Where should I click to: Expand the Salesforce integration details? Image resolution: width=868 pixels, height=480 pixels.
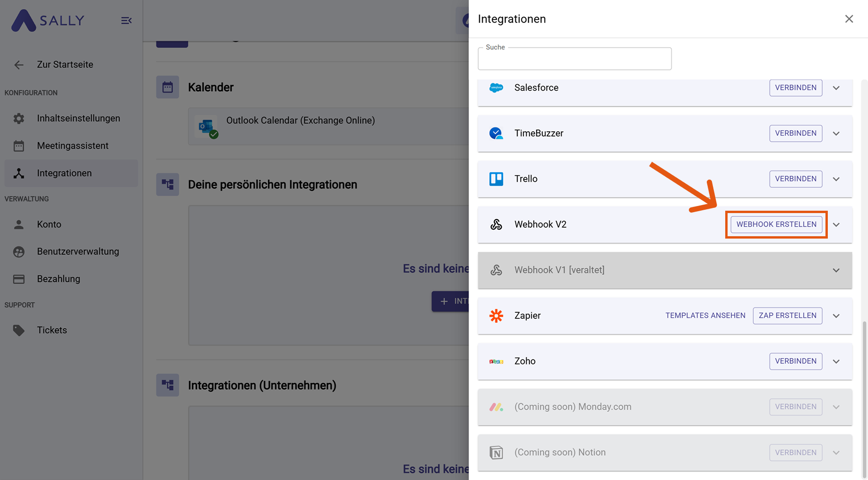[836, 88]
